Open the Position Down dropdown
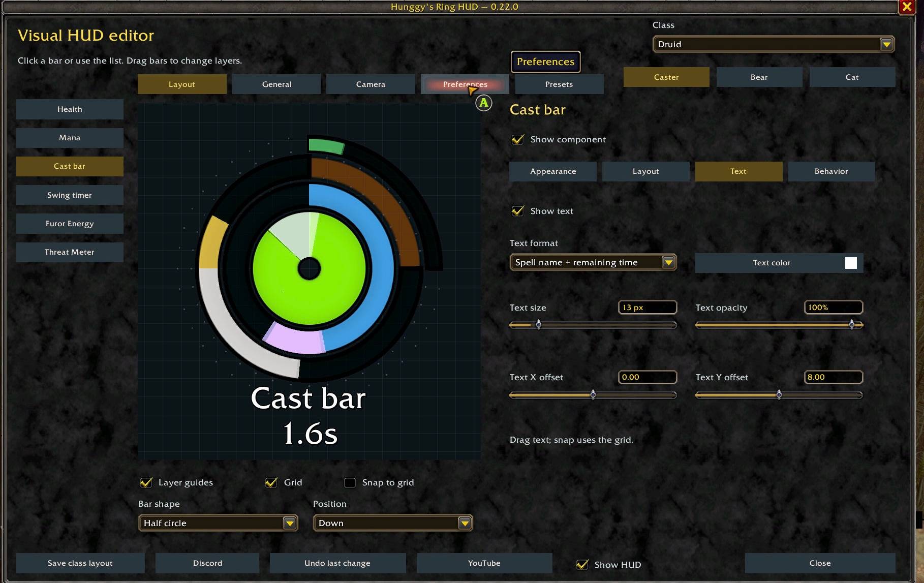Viewport: 924px width, 583px height. point(393,523)
